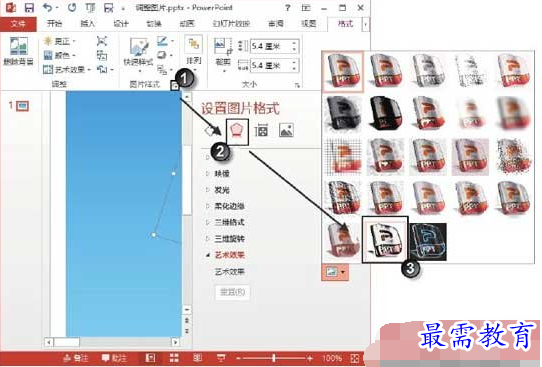The image size is (542, 367).
Task: Toggle Comments (批注) in status bar
Action: coord(114,358)
